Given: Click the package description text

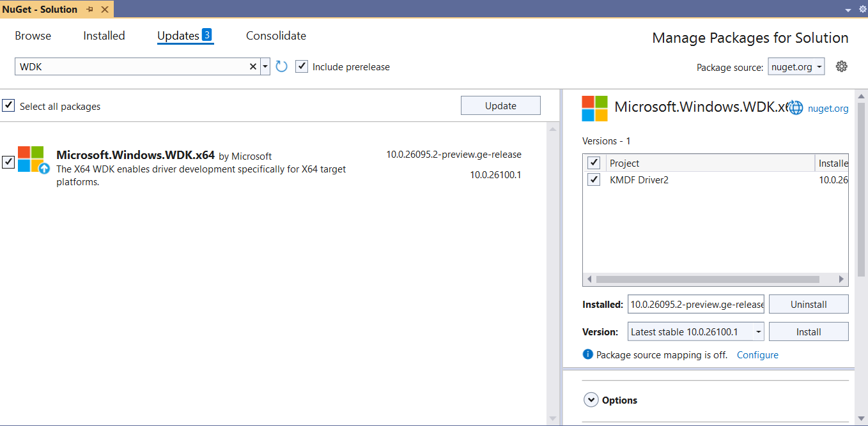Looking at the screenshot, I should coord(201,176).
